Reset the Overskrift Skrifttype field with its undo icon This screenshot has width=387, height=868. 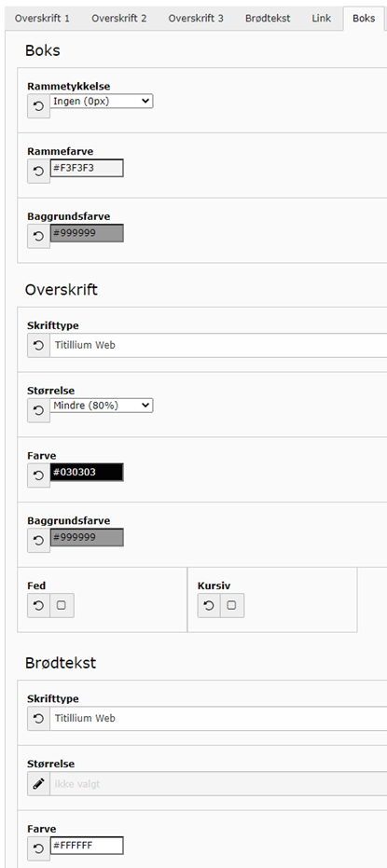(x=39, y=345)
